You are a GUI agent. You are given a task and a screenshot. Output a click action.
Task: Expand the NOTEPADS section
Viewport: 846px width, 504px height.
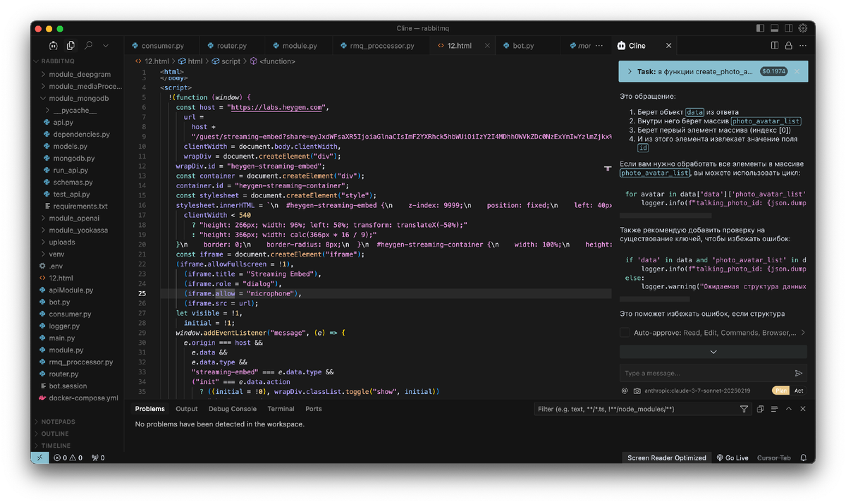[59, 422]
